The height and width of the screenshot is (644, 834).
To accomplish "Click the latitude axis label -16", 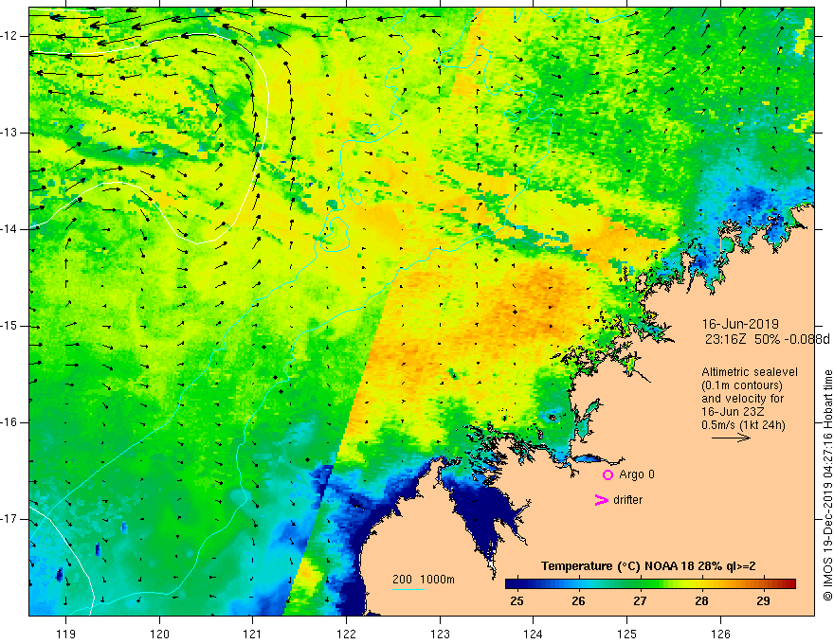I will point(9,422).
